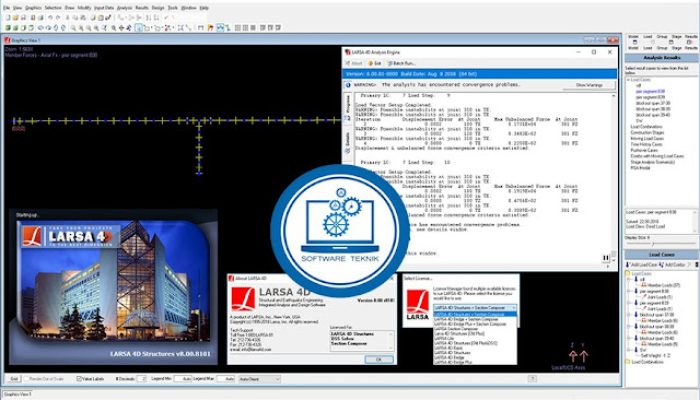
Task: Select 'Moving Load Cases' in Analysis Results
Action: pyautogui.click(x=647, y=138)
